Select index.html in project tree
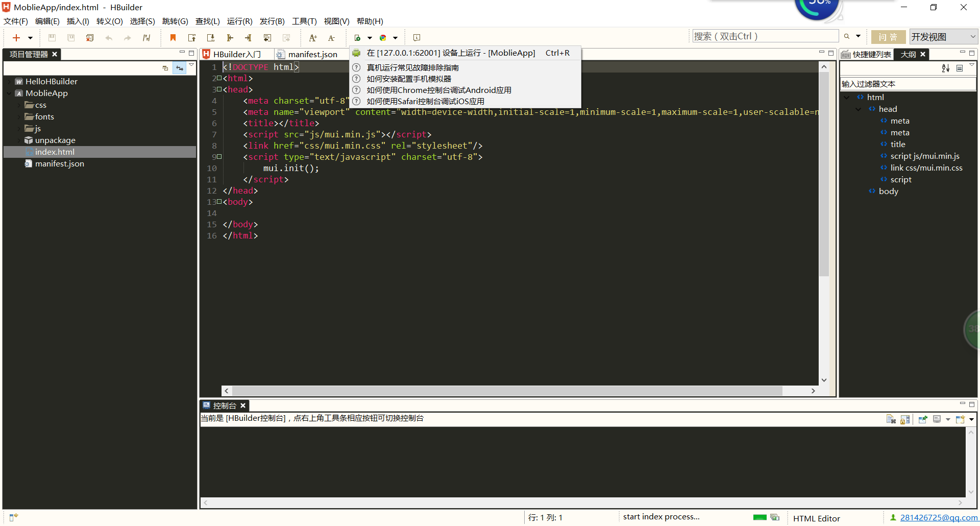 (x=55, y=152)
